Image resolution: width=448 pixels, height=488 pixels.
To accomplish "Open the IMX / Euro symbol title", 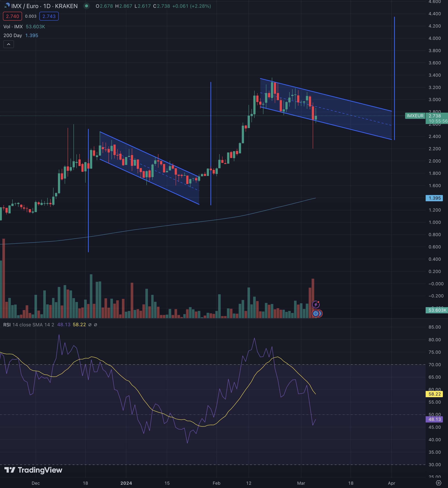I will point(44,6).
